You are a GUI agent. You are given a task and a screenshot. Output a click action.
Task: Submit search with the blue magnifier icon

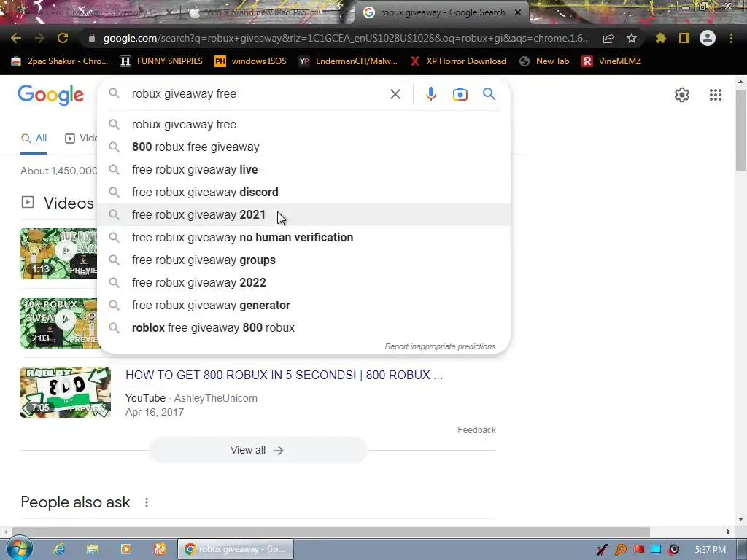point(489,94)
